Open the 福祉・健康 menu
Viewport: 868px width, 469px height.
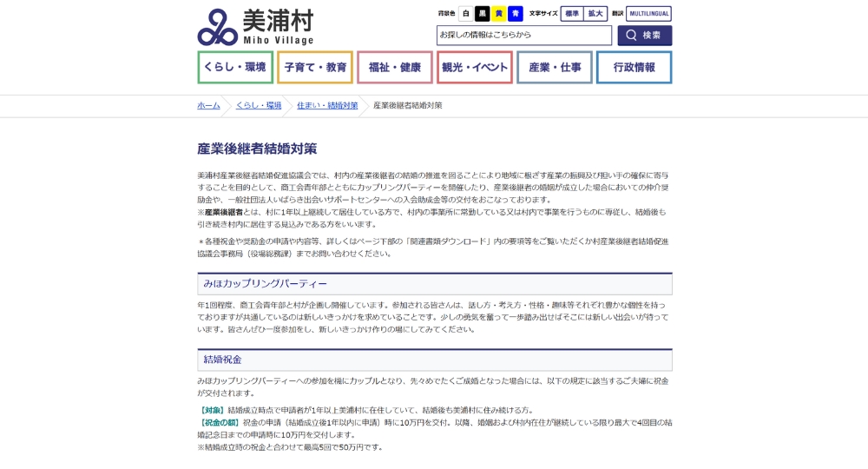click(394, 67)
